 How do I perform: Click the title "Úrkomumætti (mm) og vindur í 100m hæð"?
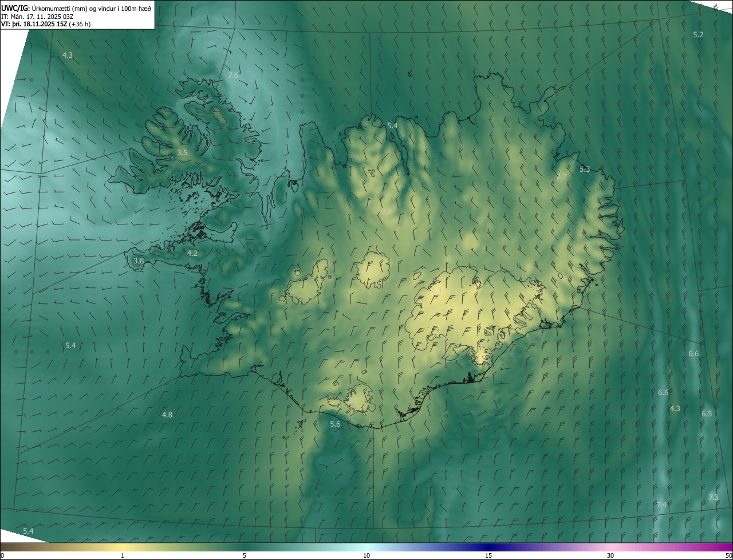(91, 8)
